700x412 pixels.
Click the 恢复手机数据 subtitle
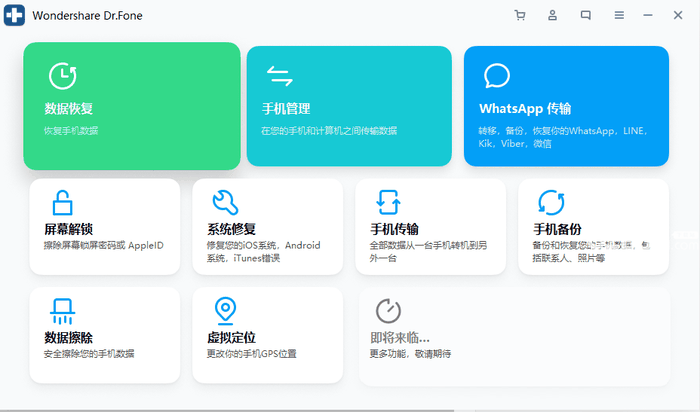point(71,131)
